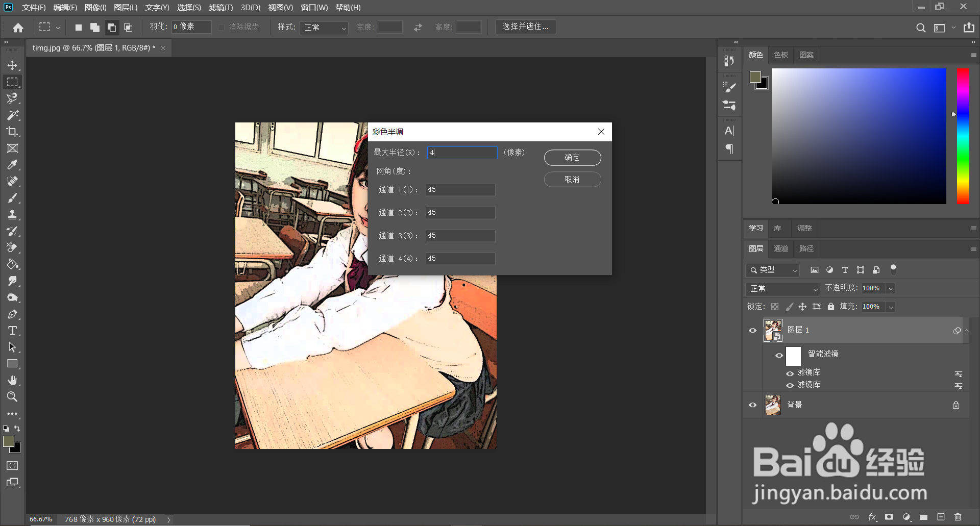Toggle lock transparent pixels
Image resolution: width=980 pixels, height=526 pixels.
point(775,307)
